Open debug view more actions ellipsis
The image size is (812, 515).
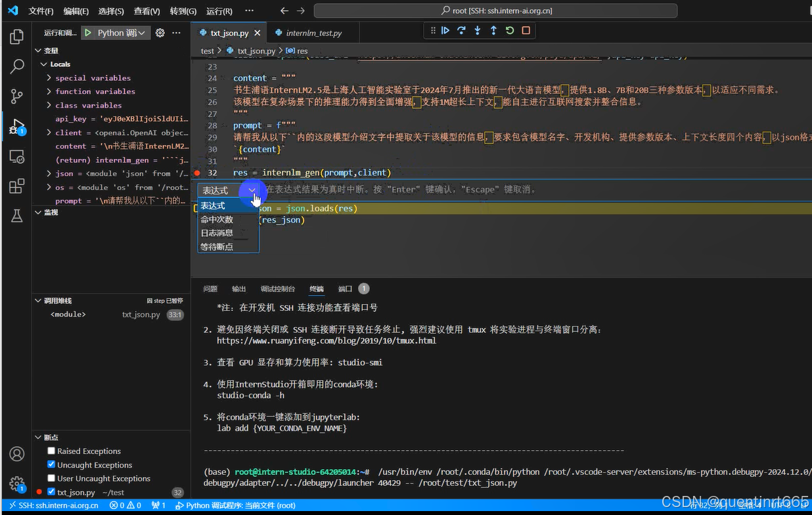(176, 33)
